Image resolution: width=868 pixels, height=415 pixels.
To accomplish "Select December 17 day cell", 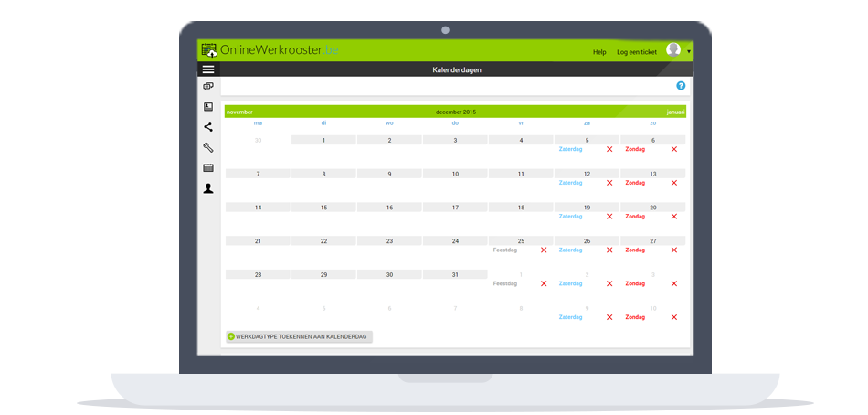I will tap(455, 207).
